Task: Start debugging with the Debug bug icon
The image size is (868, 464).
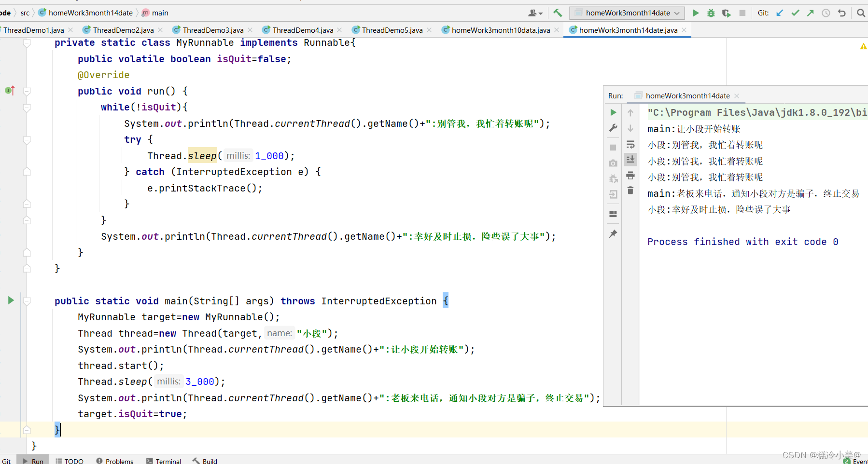Action: pos(711,13)
